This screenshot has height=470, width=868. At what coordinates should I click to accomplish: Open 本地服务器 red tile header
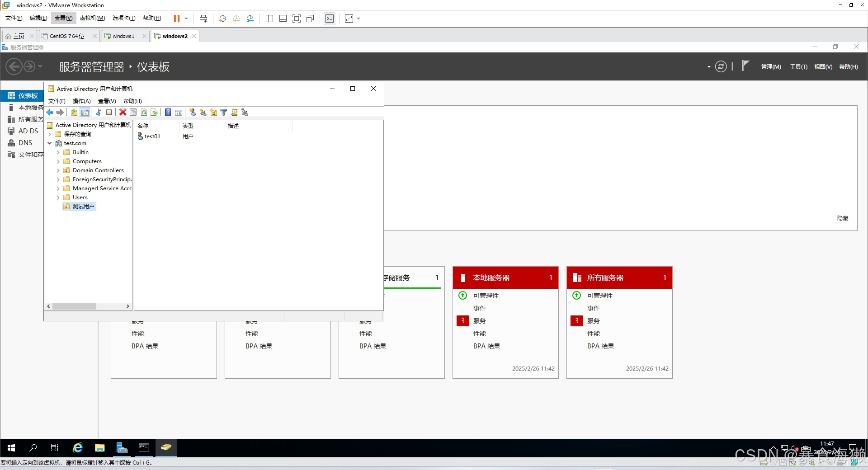[x=505, y=277]
